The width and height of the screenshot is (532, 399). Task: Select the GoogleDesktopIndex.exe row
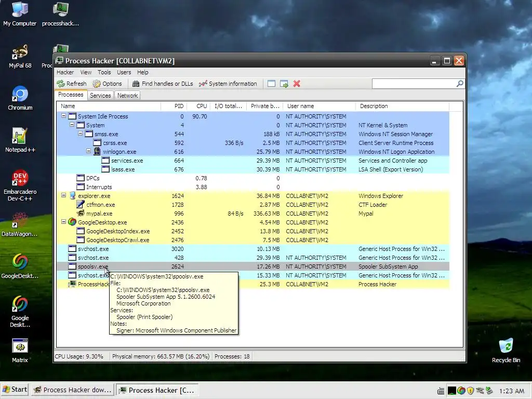[253, 231]
